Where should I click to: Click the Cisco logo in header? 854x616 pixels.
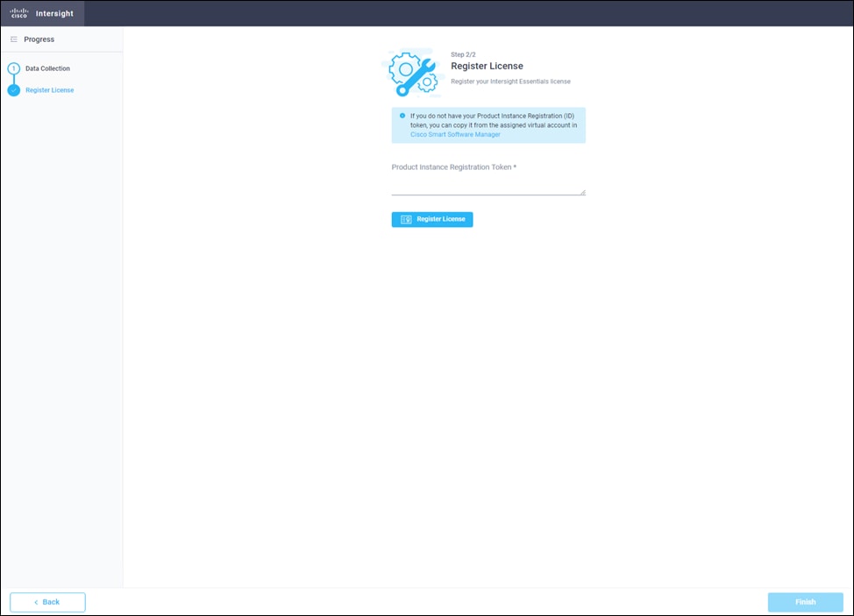coord(19,13)
